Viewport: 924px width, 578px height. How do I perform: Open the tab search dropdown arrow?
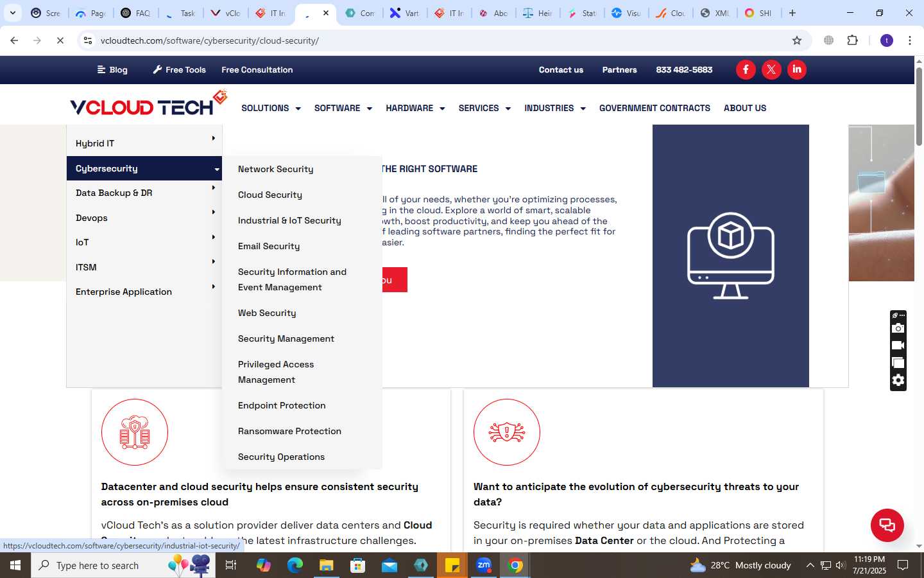[13, 13]
